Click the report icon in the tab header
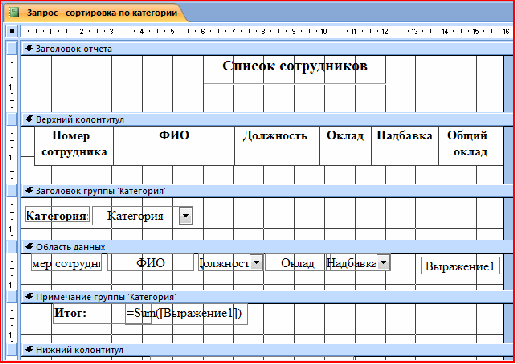 13,13
